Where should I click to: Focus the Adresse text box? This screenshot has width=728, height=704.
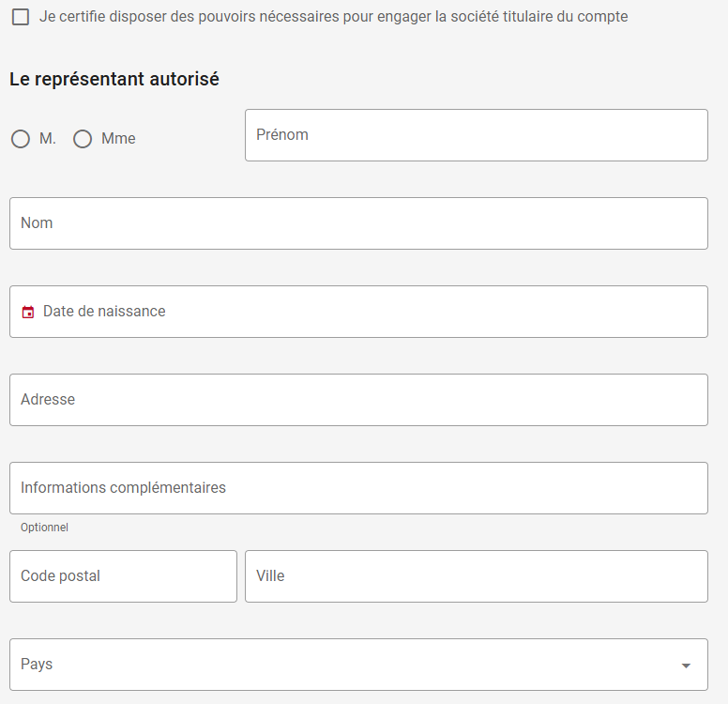tap(358, 400)
